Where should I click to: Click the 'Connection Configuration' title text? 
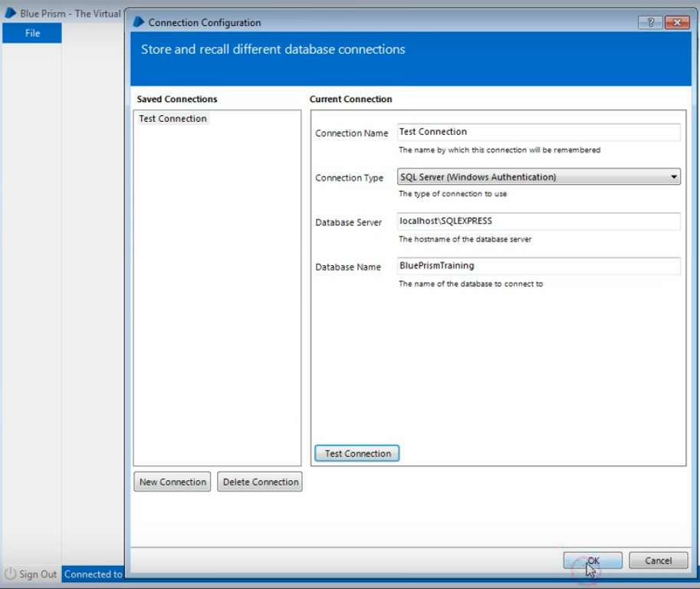click(205, 22)
